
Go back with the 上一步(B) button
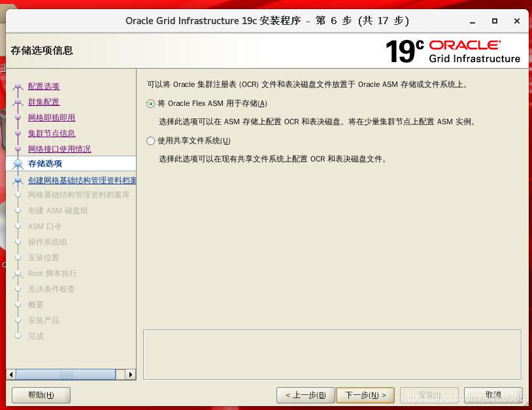coord(306,395)
